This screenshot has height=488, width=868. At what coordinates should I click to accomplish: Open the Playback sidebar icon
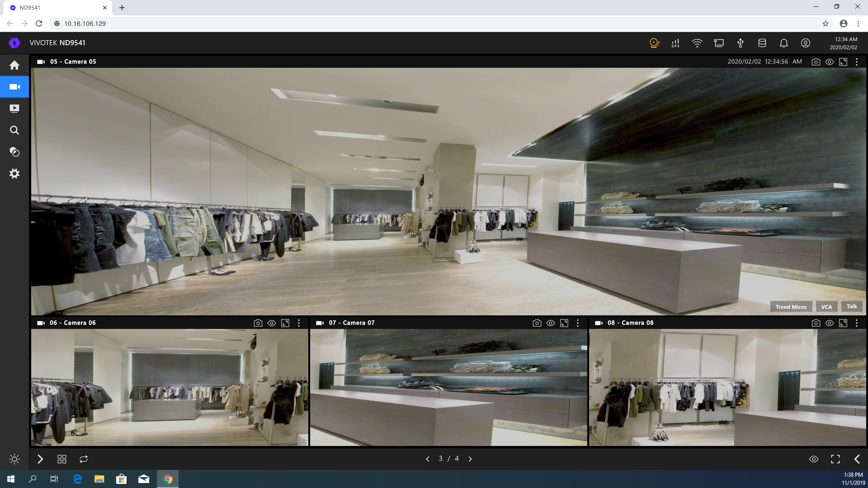14,108
